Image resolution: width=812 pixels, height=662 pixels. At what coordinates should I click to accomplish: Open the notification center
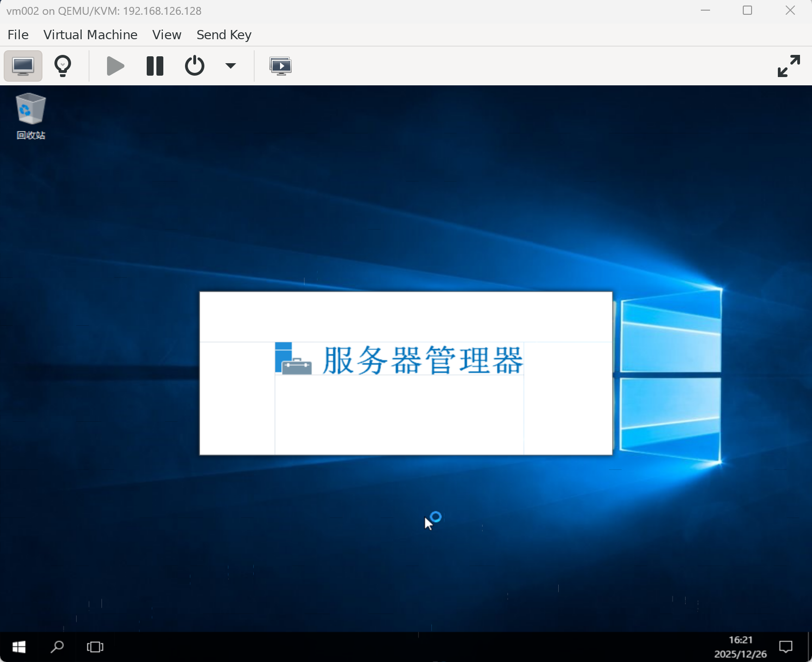(x=786, y=647)
